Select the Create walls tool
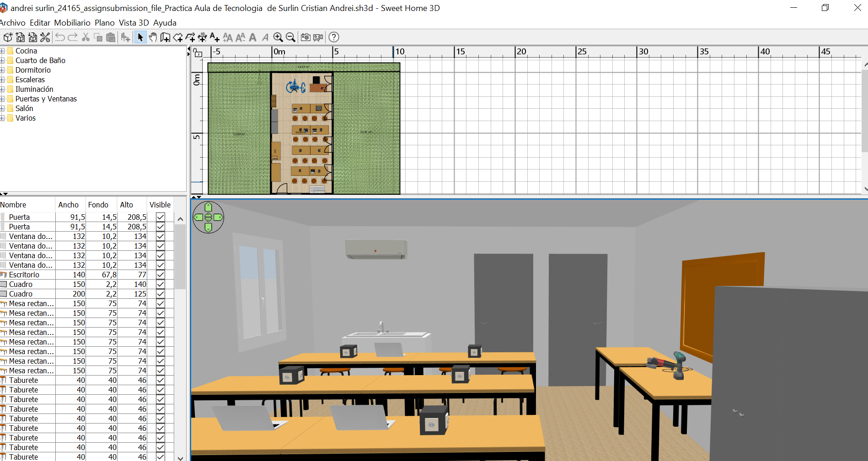 (165, 37)
